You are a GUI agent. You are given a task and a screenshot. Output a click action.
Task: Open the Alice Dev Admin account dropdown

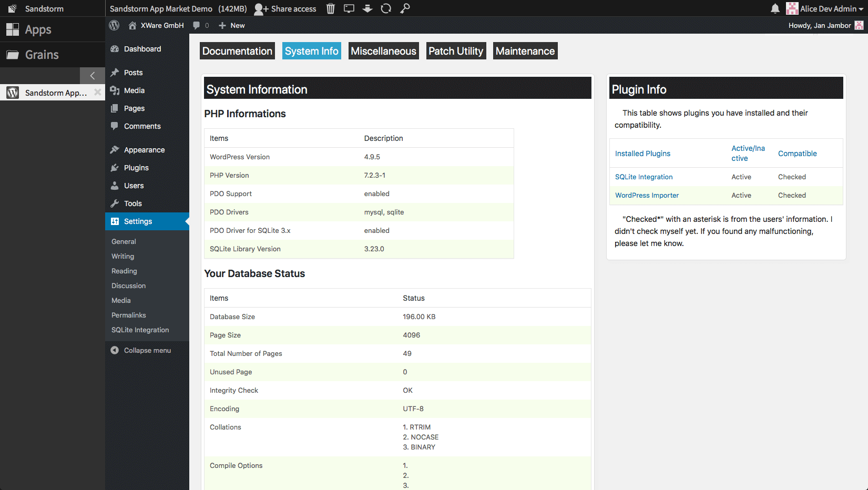pyautogui.click(x=825, y=8)
